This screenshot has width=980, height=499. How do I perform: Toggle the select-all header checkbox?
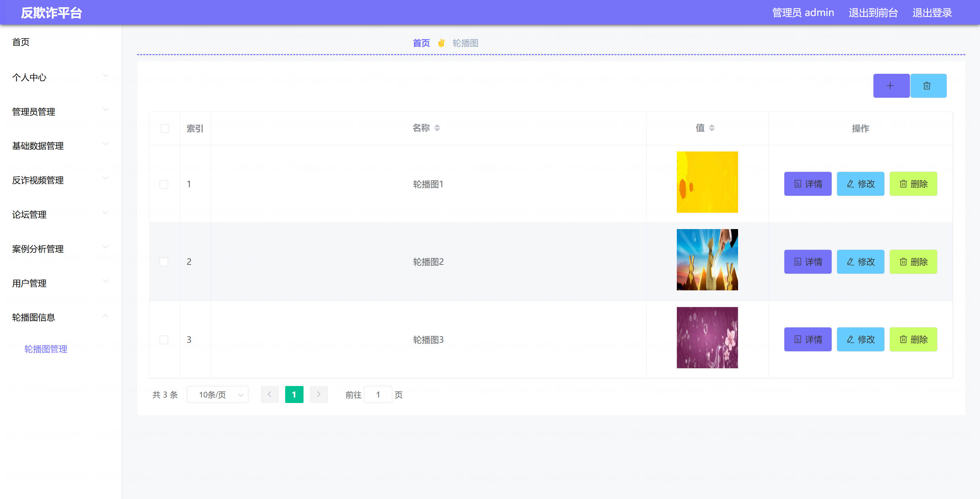pyautogui.click(x=165, y=129)
